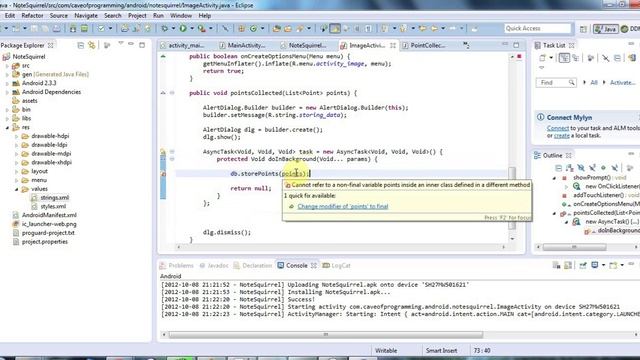
Task: Toggle Scheduled presentation in Task List
Action: click(576, 58)
